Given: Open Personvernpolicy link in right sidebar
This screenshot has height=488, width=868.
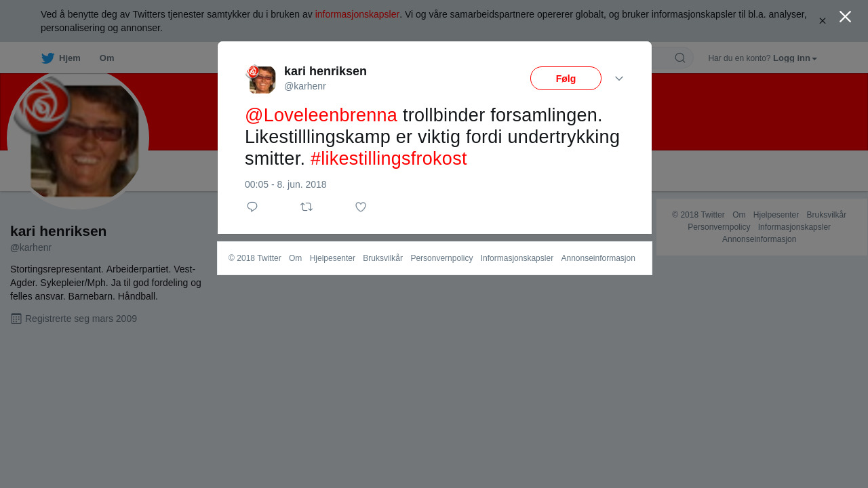Looking at the screenshot, I should [719, 227].
